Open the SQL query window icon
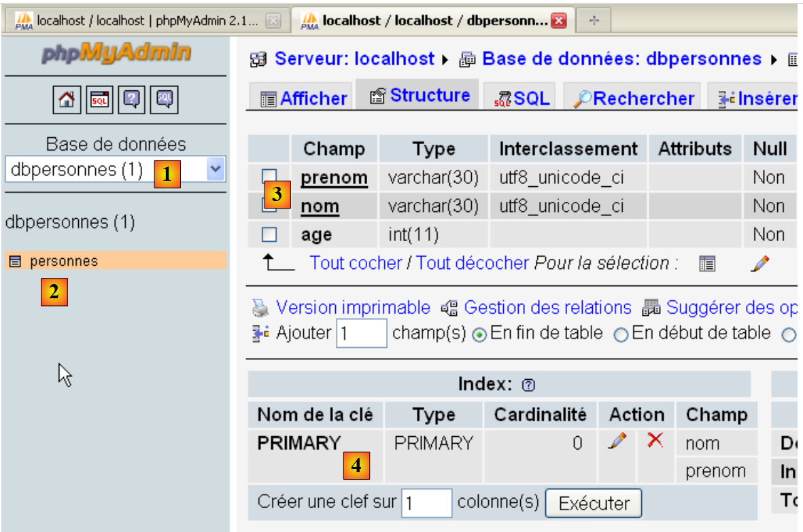 coord(99,100)
